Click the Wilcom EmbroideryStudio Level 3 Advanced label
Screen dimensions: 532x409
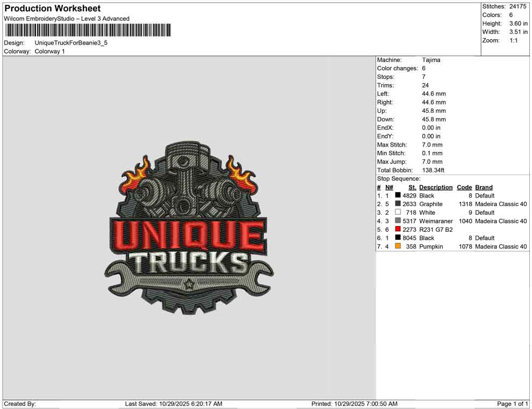pyautogui.click(x=66, y=18)
